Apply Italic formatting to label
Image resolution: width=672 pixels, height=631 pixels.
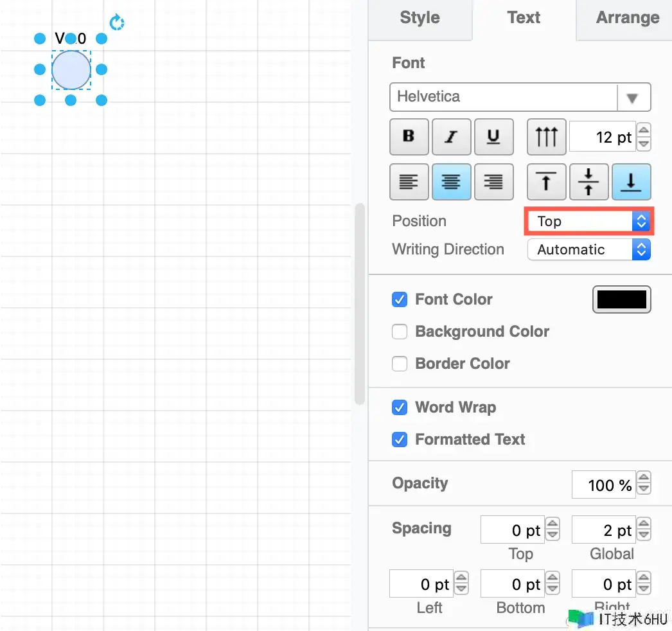(452, 137)
